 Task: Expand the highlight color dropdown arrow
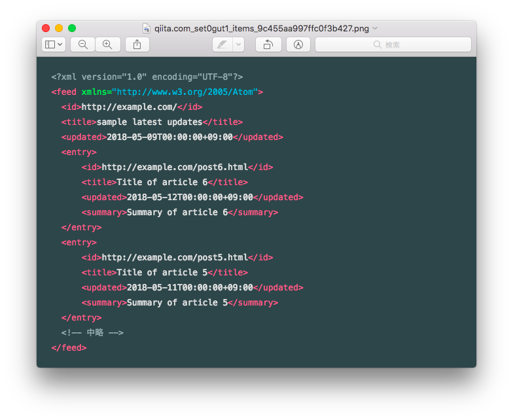[x=239, y=44]
